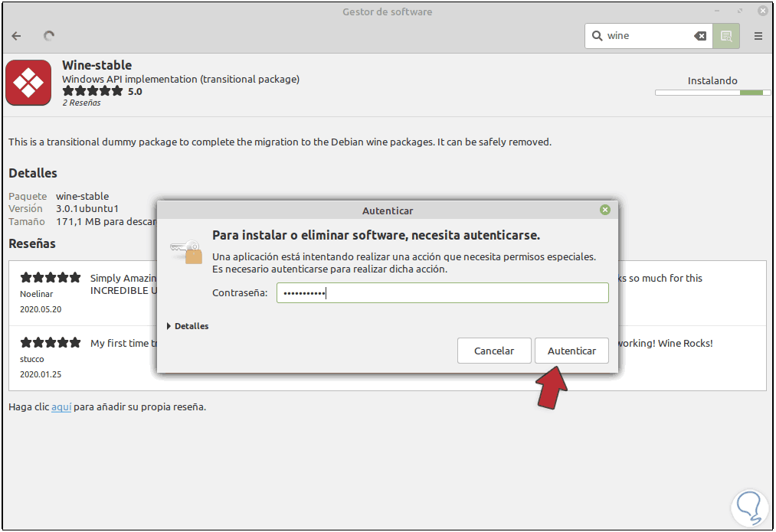Click the 5.0 rating score
This screenshot has width=776, height=532.
click(x=135, y=91)
